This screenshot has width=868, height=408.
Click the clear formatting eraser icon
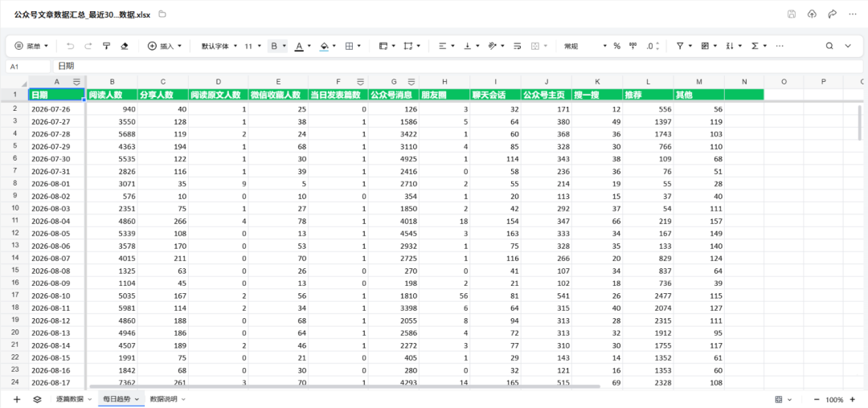point(125,47)
